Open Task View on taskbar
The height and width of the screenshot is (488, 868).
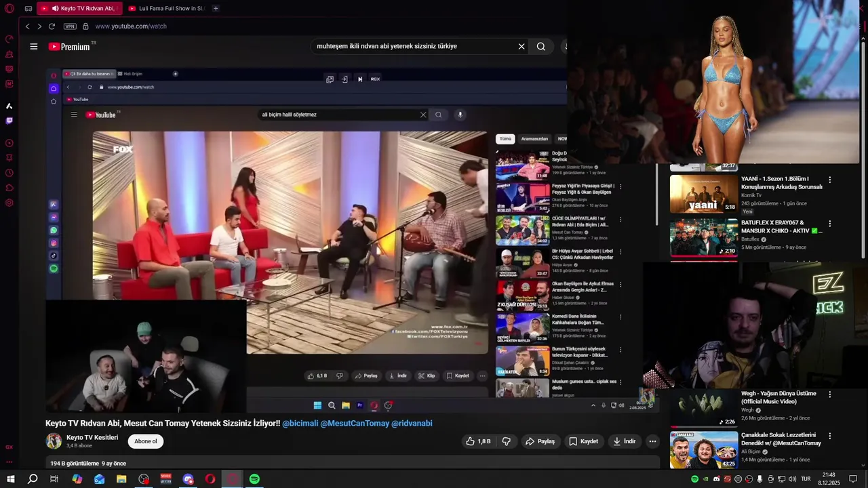[54, 479]
